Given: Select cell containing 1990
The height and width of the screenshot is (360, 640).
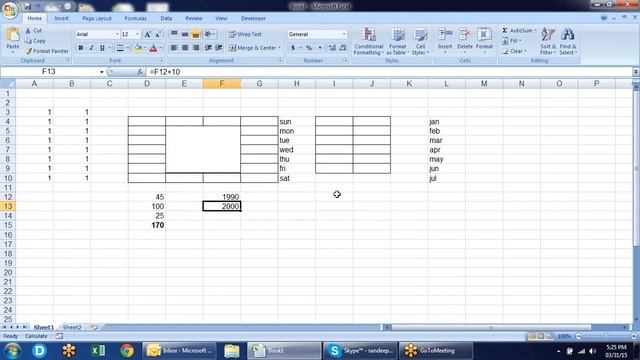Looking at the screenshot, I should pyautogui.click(x=222, y=197).
